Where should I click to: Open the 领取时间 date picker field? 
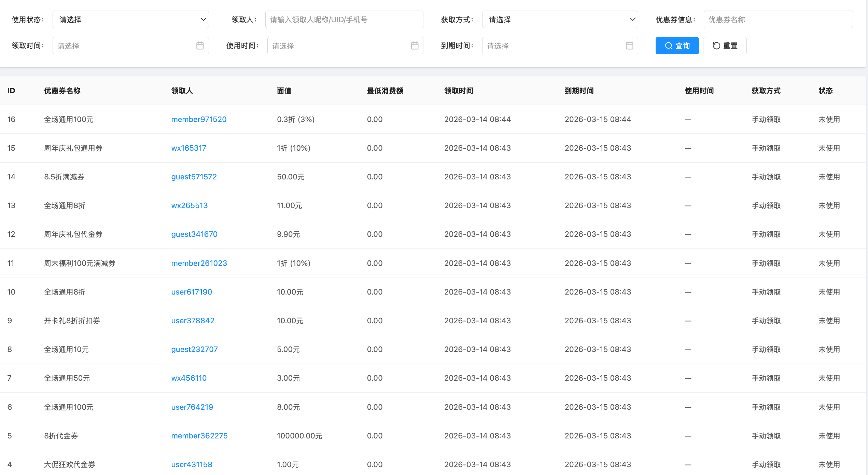point(130,45)
